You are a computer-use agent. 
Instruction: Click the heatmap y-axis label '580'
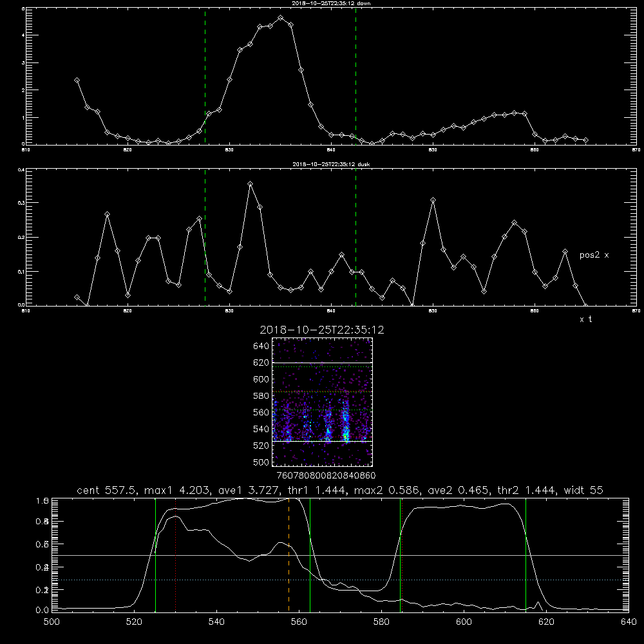pos(261,396)
